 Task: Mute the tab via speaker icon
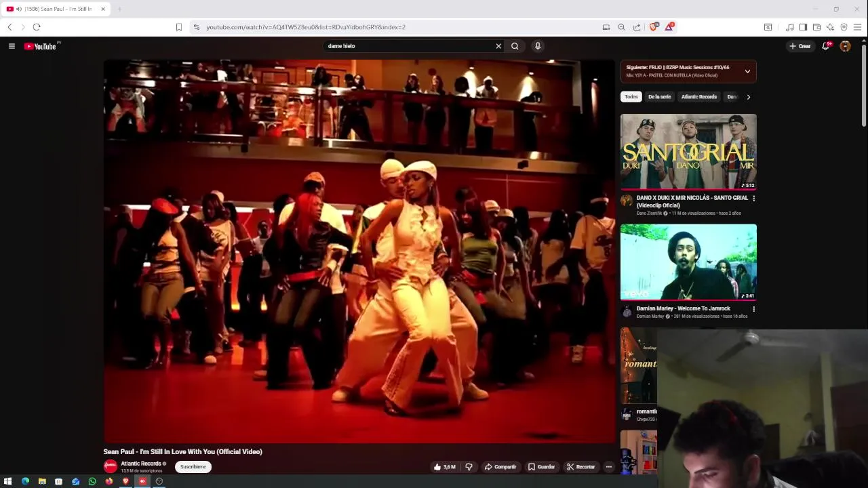pos(18,9)
